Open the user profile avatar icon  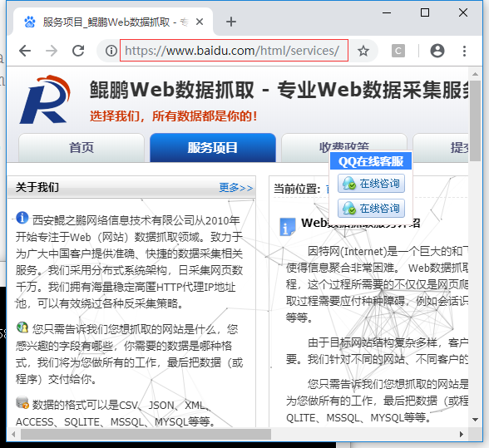click(437, 51)
